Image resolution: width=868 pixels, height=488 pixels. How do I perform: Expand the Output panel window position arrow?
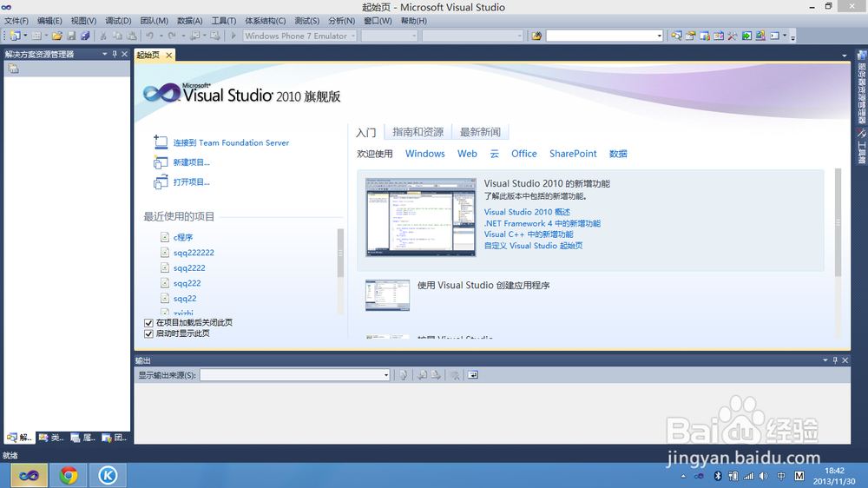pyautogui.click(x=825, y=360)
